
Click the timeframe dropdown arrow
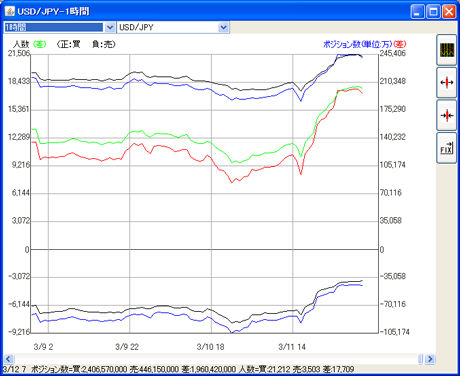click(x=110, y=27)
